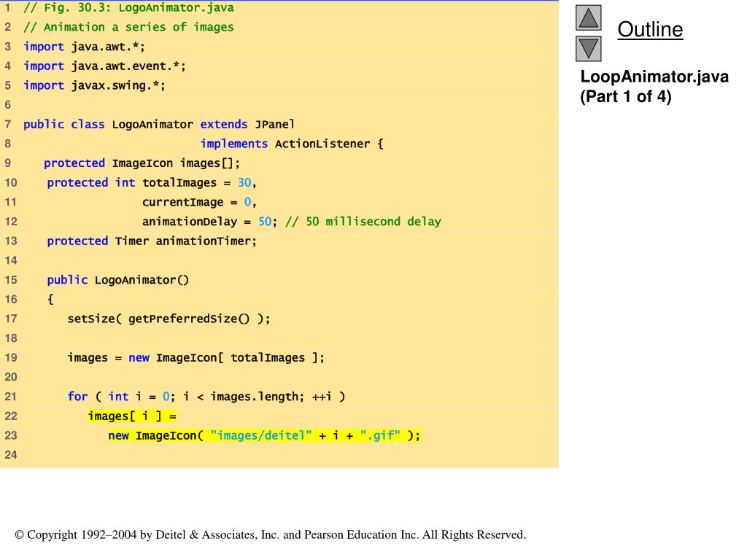
Task: Select the 'LoopAnimator.java (Part 1 of 4)' title
Action: [x=654, y=86]
